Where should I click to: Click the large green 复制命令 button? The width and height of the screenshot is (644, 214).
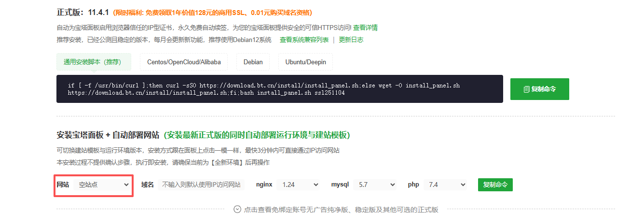coord(540,89)
